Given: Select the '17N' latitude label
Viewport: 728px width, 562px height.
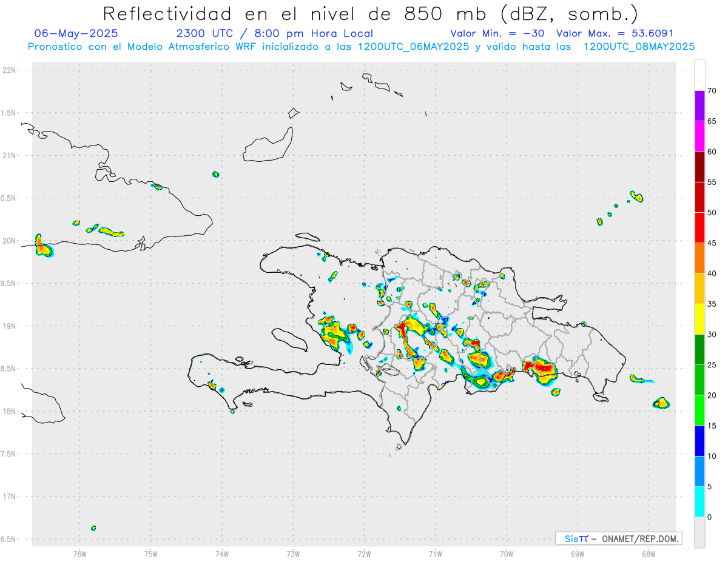Looking at the screenshot, I should coord(10,497).
